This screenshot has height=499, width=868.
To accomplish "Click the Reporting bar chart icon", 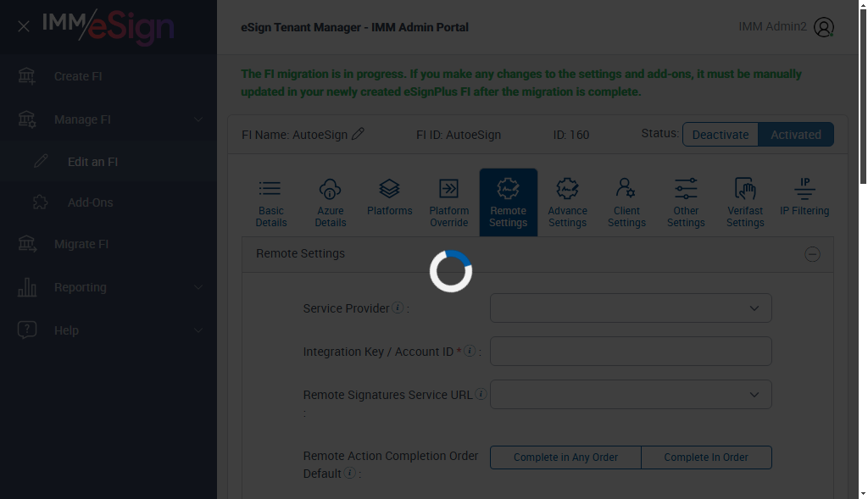I will pos(26,287).
